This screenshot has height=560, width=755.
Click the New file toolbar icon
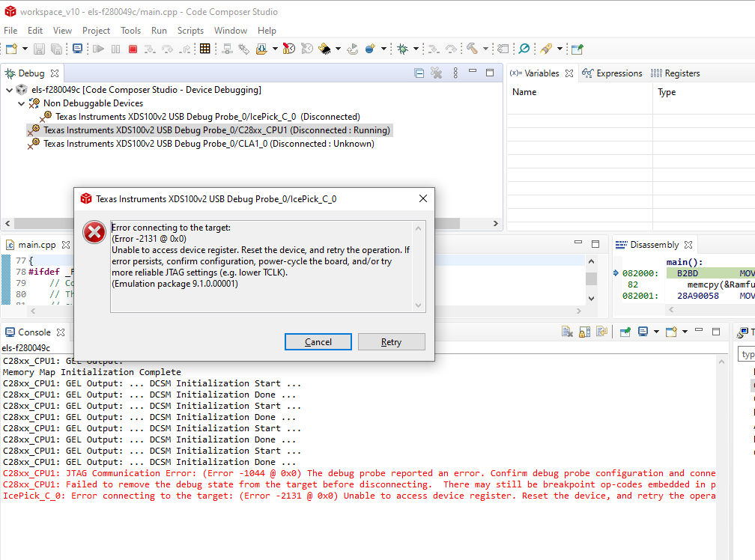point(11,49)
